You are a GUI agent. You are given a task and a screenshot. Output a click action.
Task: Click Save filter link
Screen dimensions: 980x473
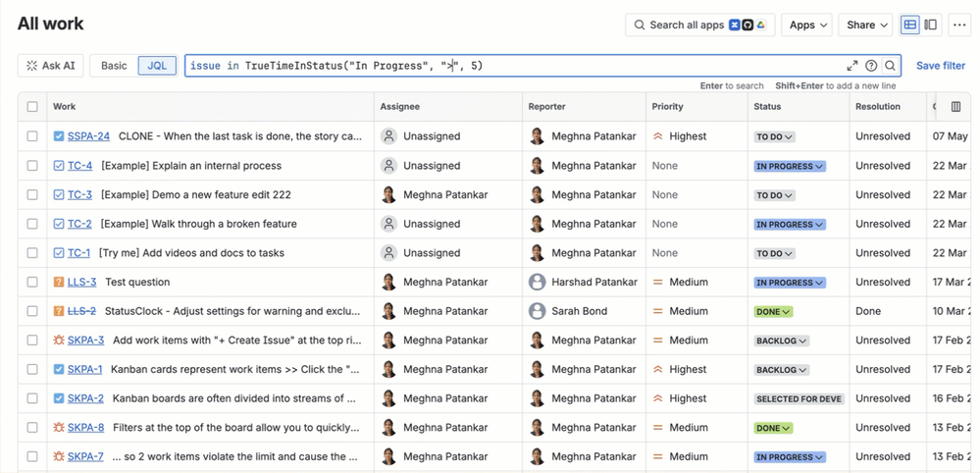pyautogui.click(x=941, y=66)
